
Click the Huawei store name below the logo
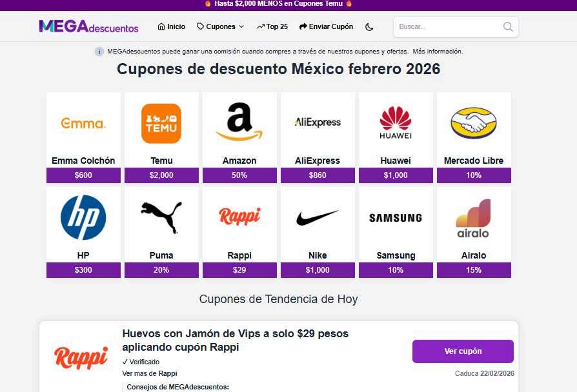(x=396, y=161)
